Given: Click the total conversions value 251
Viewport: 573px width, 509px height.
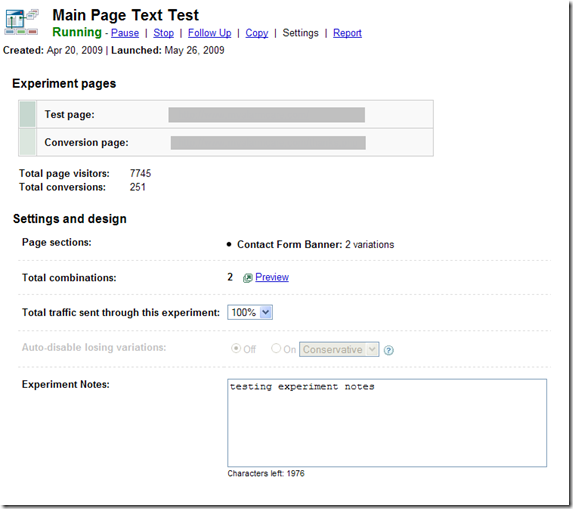Looking at the screenshot, I should (137, 187).
